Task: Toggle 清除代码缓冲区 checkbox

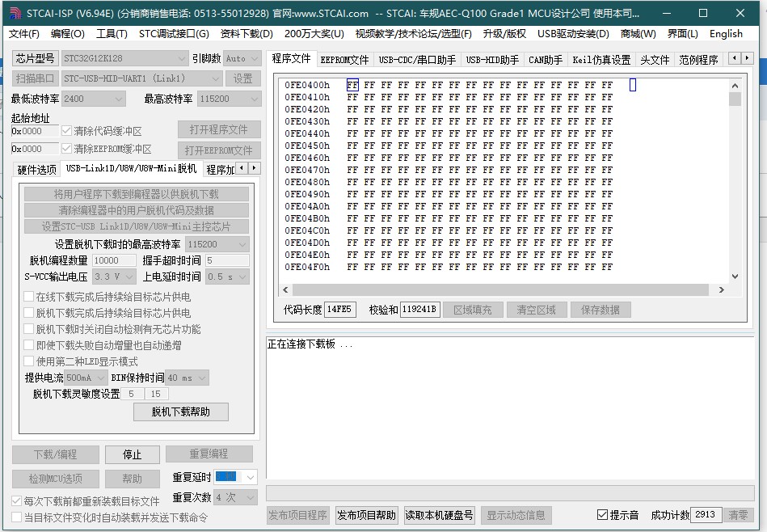Action: coord(66,131)
